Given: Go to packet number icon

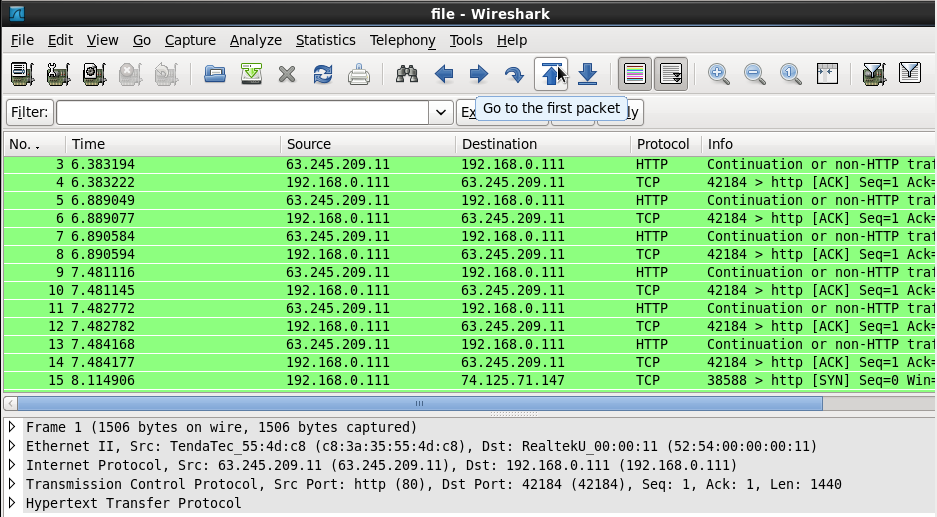Looking at the screenshot, I should 515,74.
